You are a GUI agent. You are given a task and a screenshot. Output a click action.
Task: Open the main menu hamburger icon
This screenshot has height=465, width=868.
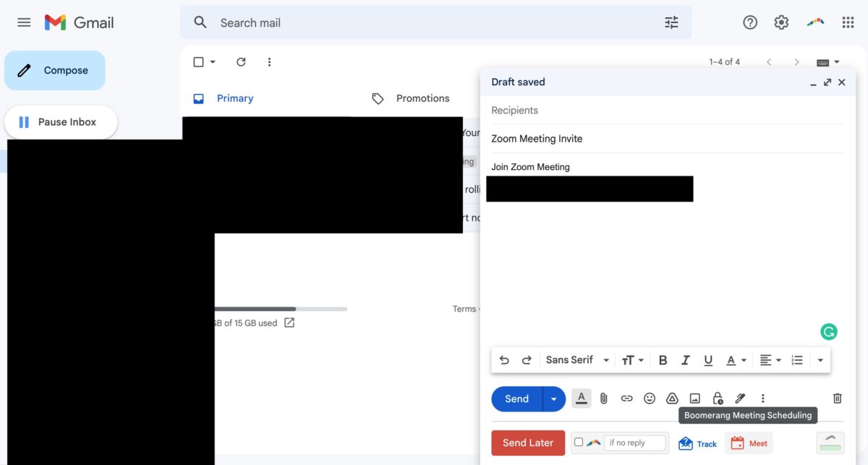24,22
